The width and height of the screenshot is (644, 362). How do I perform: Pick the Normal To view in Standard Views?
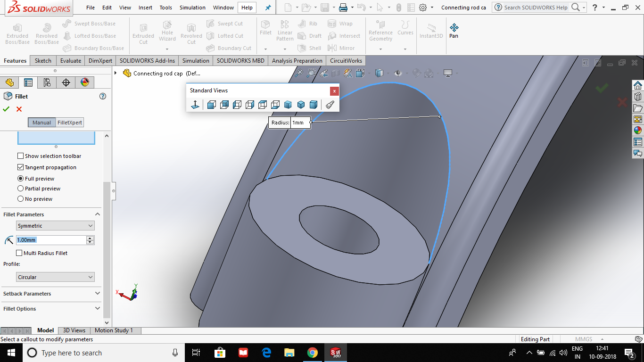[195, 104]
